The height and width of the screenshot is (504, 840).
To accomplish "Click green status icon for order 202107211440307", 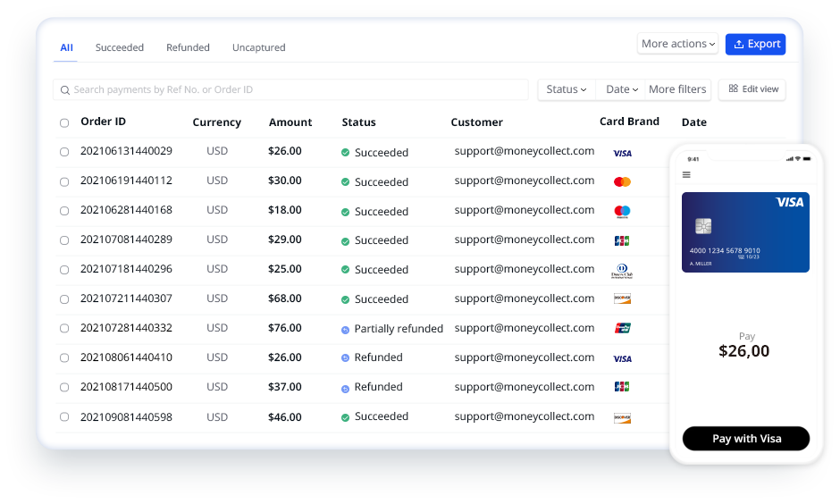I will point(346,300).
